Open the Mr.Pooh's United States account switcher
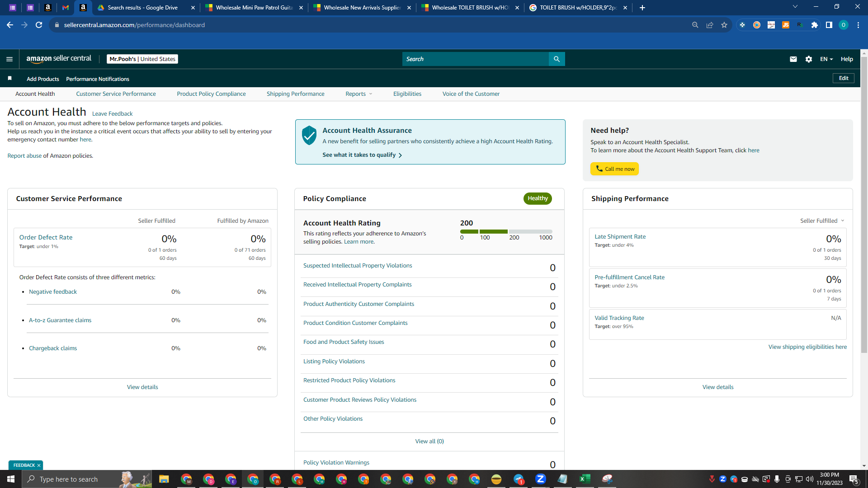Screen dimensions: 868x488 click(142, 59)
